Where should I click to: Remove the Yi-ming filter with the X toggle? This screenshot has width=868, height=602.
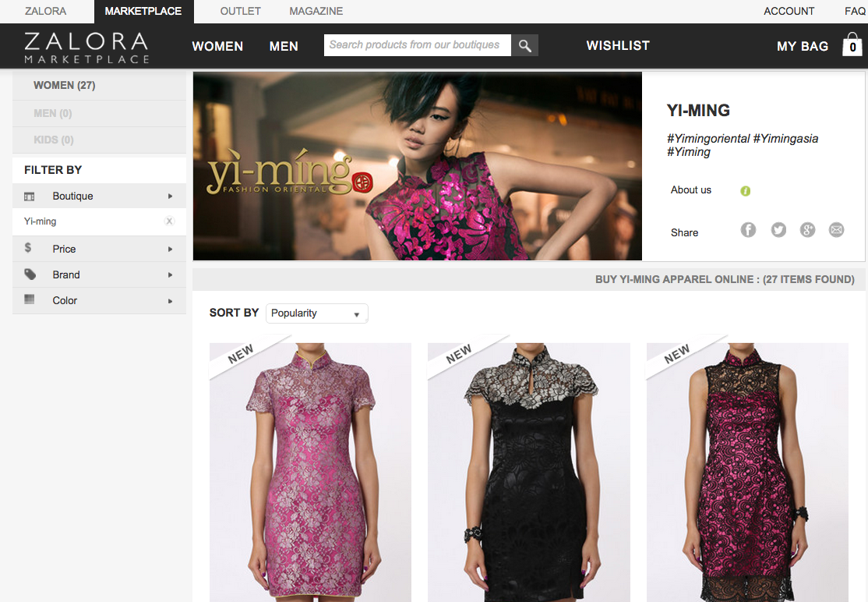pos(169,221)
